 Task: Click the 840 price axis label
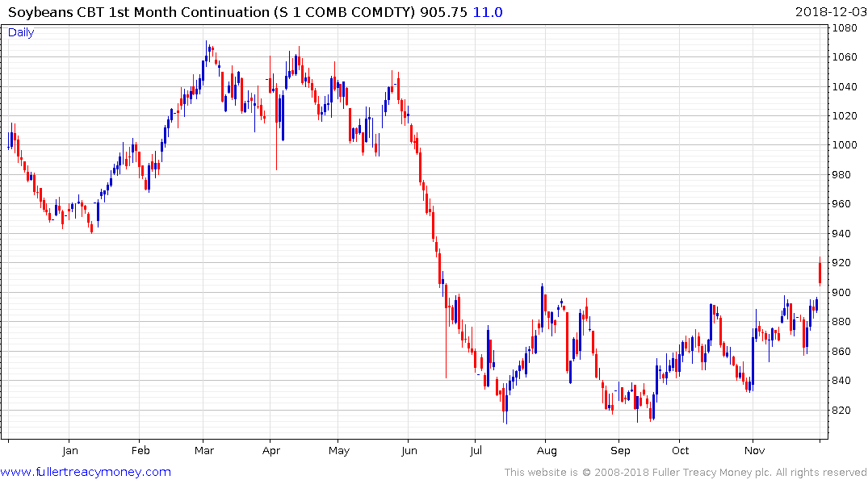pos(842,381)
